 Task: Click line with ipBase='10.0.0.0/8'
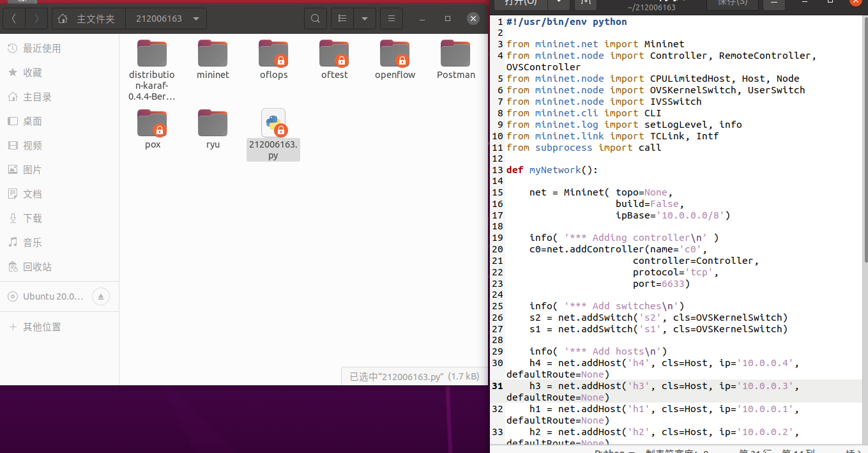(673, 215)
